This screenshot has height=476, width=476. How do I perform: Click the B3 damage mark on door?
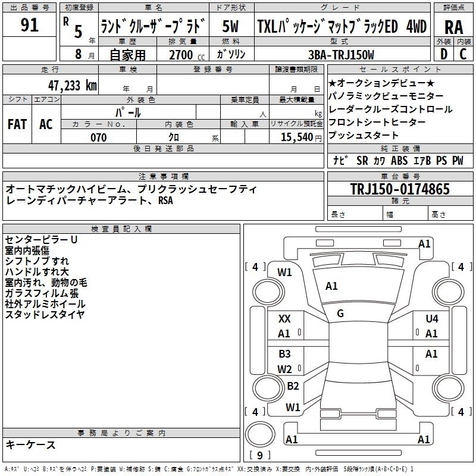pyautogui.click(x=284, y=354)
